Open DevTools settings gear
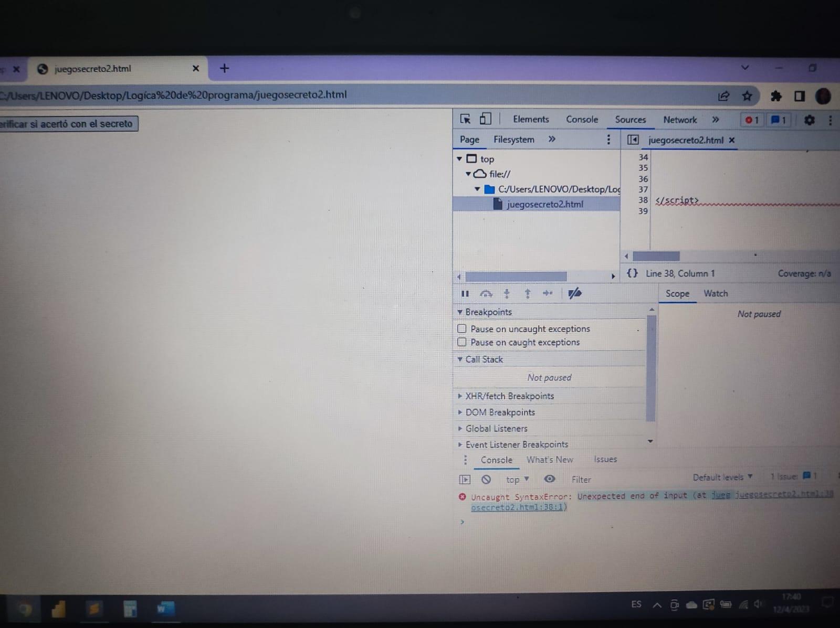Viewport: 840px width, 628px height. pyautogui.click(x=809, y=120)
